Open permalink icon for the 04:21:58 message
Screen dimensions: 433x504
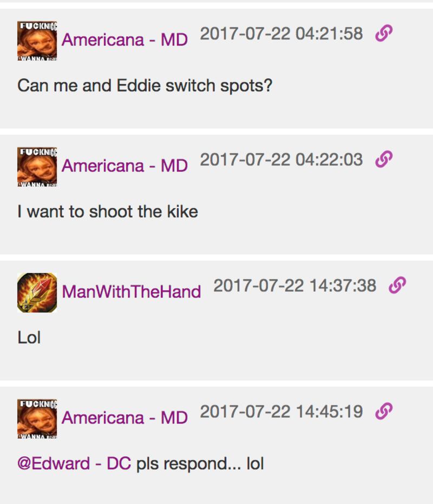[384, 33]
